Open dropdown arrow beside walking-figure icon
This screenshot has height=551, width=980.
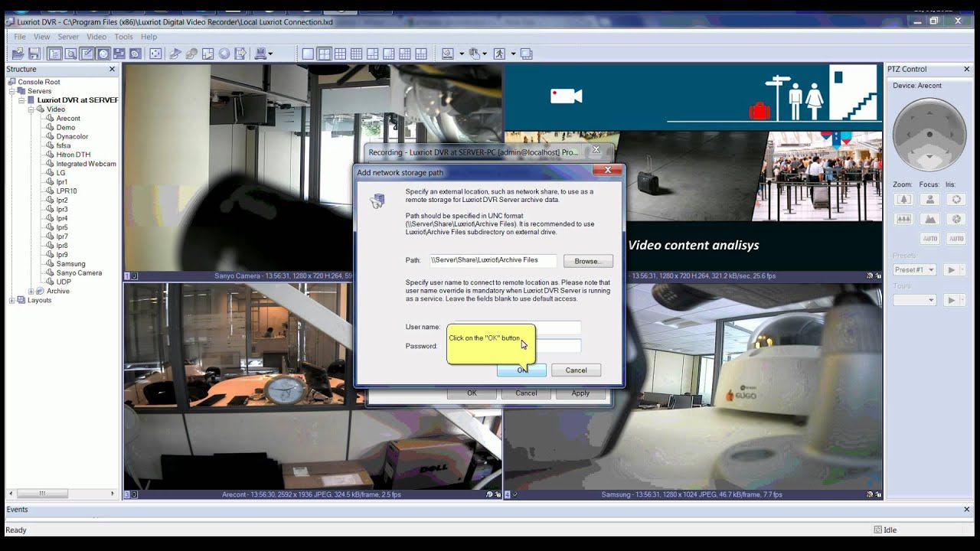point(513,54)
